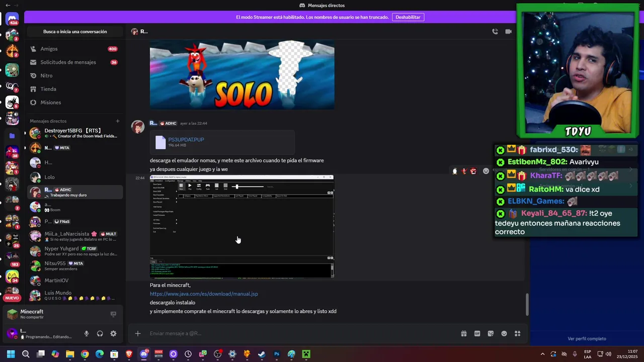Start a video call in the DM

[508, 31]
